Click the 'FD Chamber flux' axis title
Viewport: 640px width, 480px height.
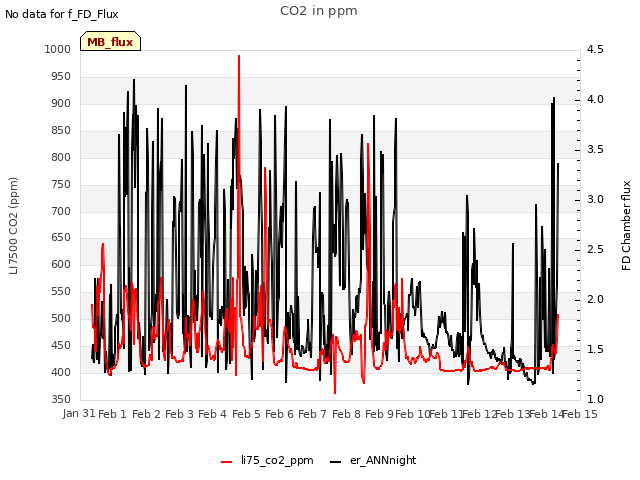coord(626,225)
